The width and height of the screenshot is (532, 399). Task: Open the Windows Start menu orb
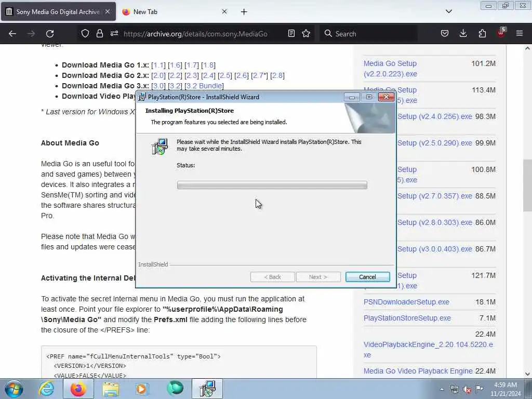pyautogui.click(x=14, y=389)
